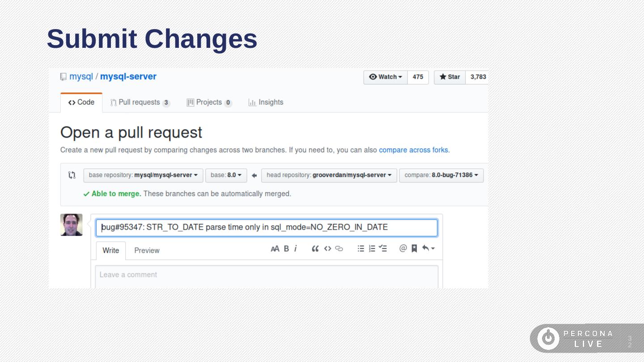Add a link with chain icon
644x362 pixels.
339,249
